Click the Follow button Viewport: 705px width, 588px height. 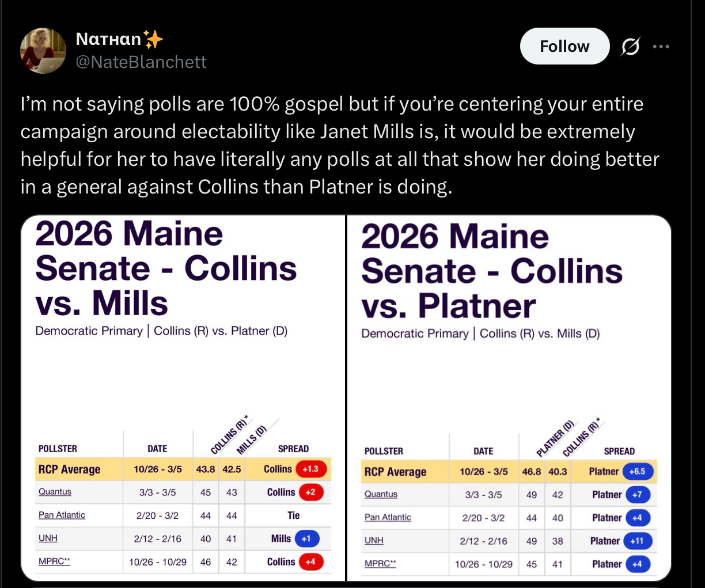(564, 46)
